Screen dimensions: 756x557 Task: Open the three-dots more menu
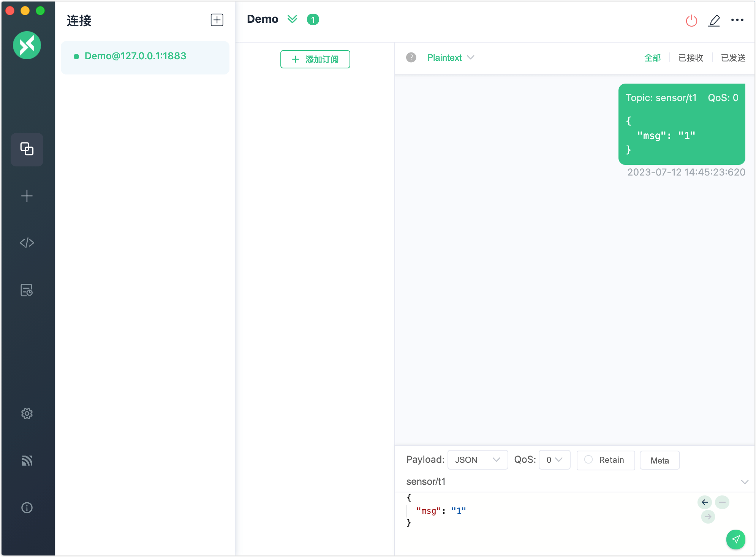[737, 20]
